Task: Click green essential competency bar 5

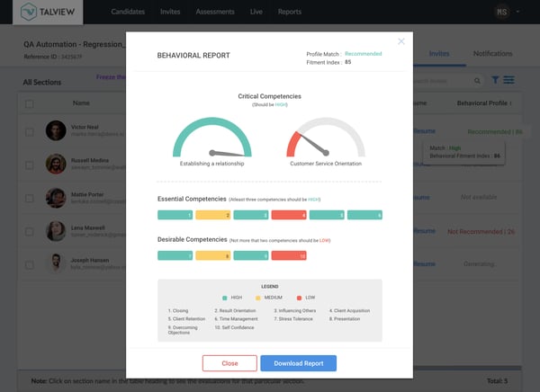Action: coord(327,215)
